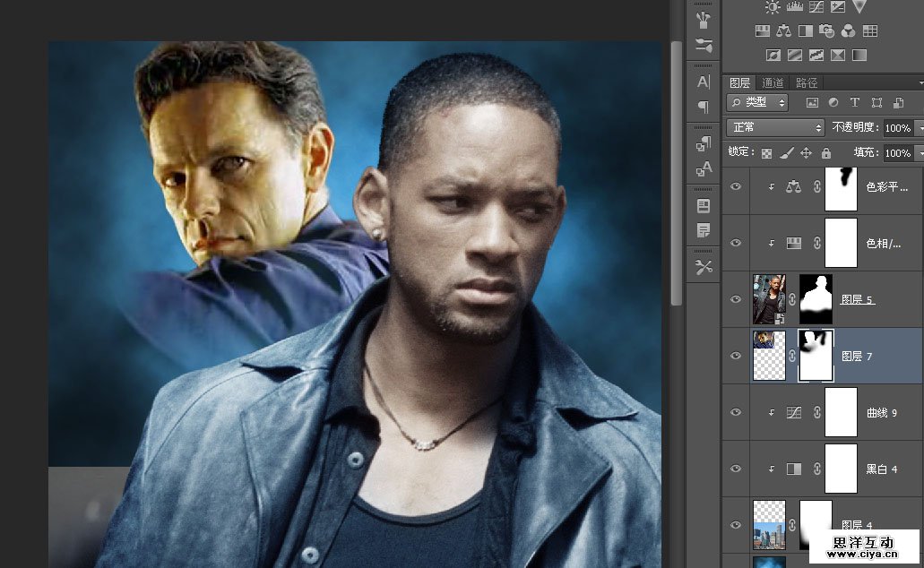Add a Black & White adjustment from panel

pyautogui.click(x=805, y=30)
